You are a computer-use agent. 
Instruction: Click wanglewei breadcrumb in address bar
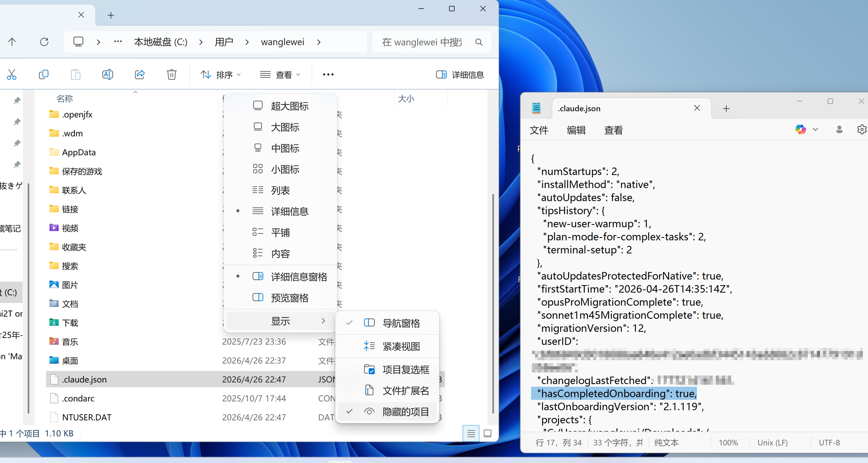tap(283, 42)
